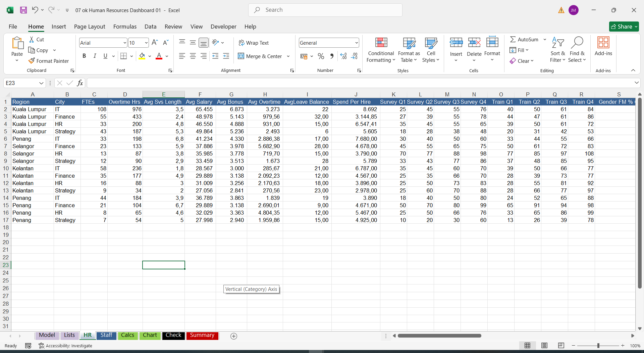Switch to Normal view in status bar
Image resolution: width=644 pixels, height=353 pixels.
tap(528, 346)
